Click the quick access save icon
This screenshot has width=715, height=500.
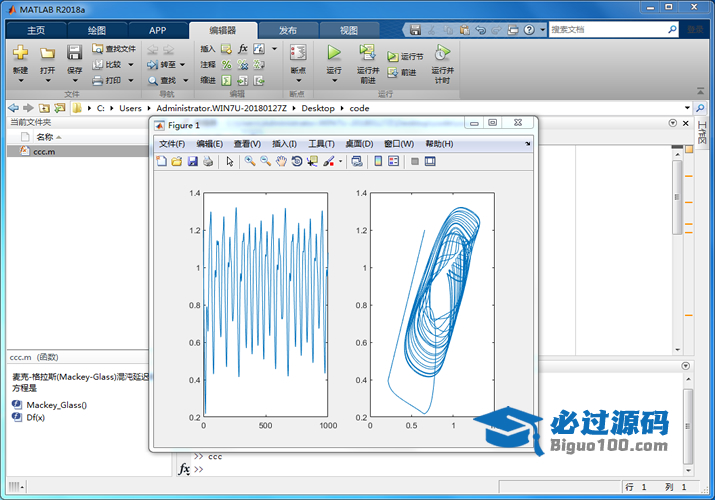[x=415, y=30]
